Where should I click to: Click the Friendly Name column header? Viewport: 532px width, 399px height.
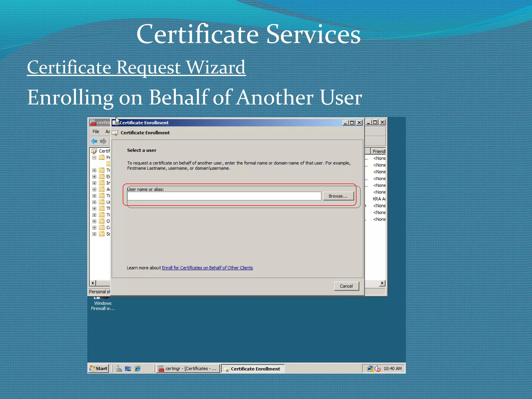click(x=378, y=151)
